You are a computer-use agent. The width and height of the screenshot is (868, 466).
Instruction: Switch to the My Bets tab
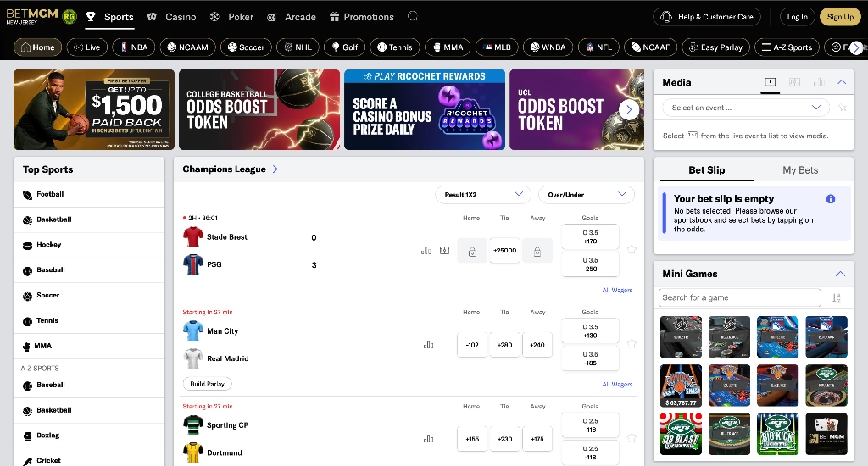800,170
